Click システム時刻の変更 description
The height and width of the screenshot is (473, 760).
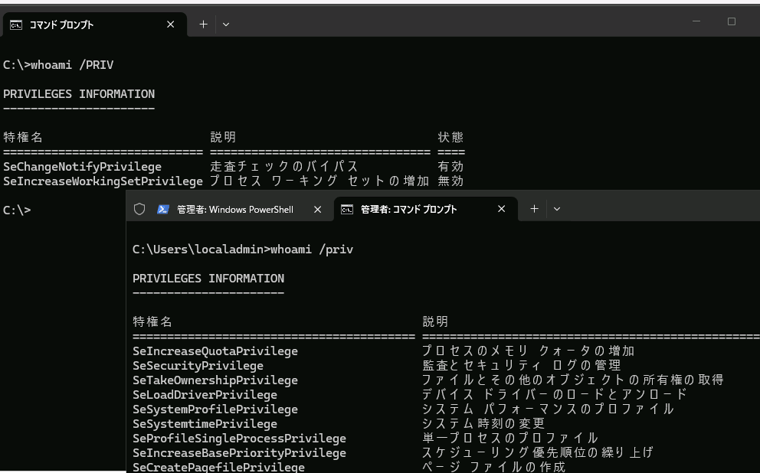484,424
